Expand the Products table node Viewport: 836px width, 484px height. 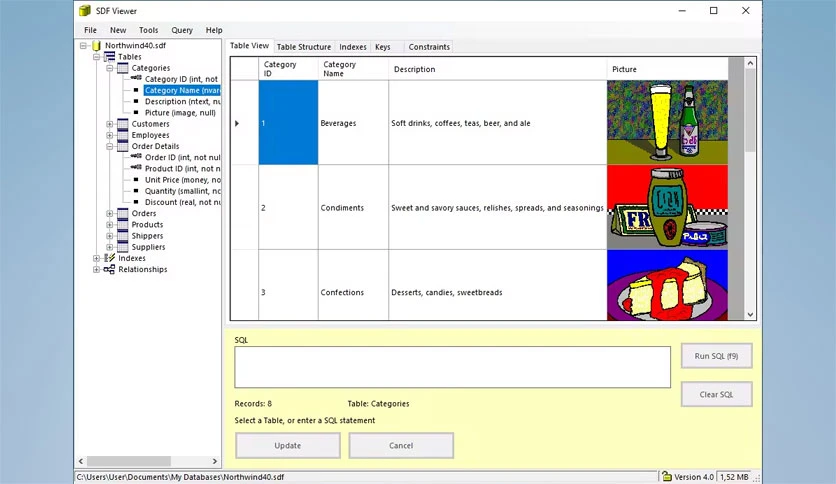109,224
